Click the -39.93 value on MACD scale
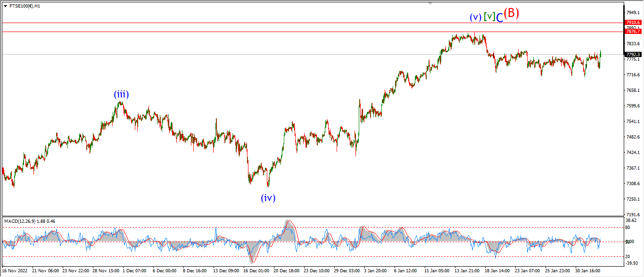 pos(632,264)
